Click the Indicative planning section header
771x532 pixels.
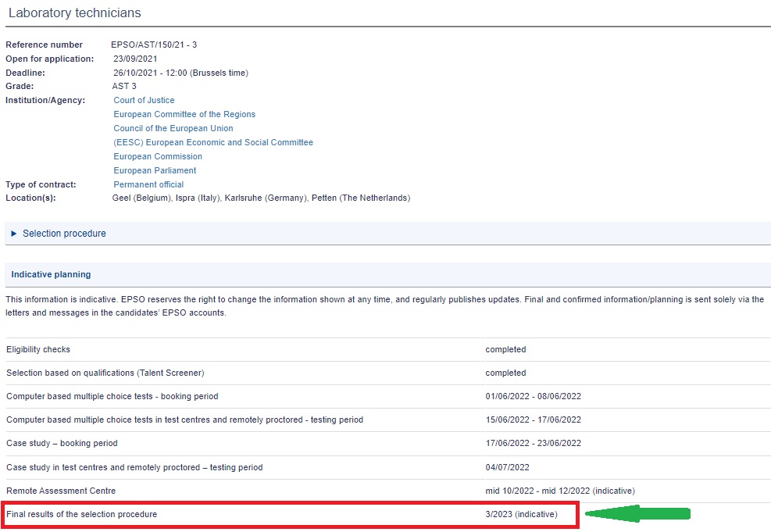(51, 274)
